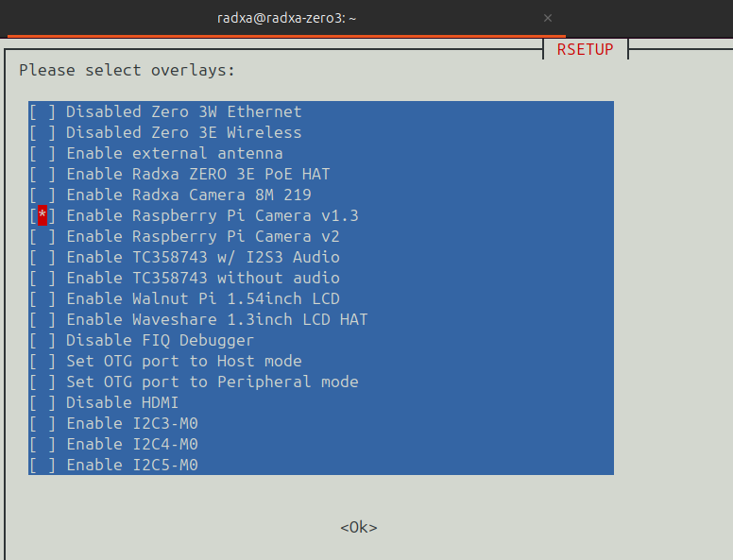The width and height of the screenshot is (733, 560).
Task: Click 'Enable TC358743 without audio' text
Action: [x=202, y=279]
